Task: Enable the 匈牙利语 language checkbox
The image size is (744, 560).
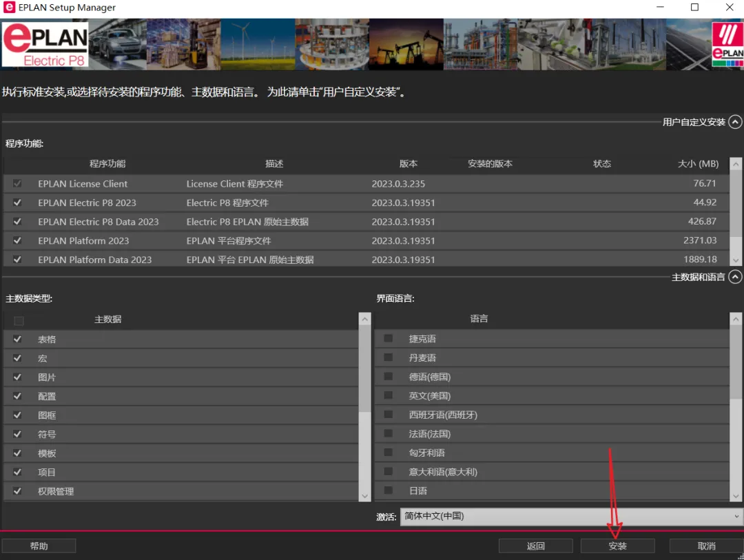Action: pos(388,453)
